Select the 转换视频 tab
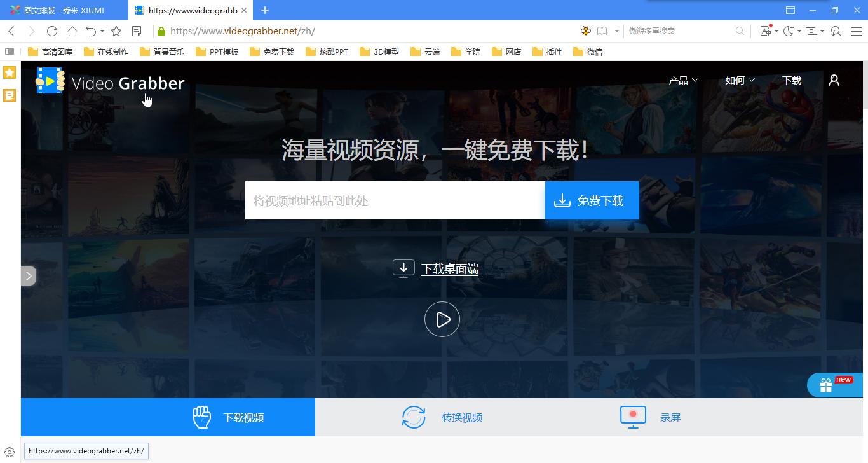This screenshot has width=868, height=463. pos(442,417)
